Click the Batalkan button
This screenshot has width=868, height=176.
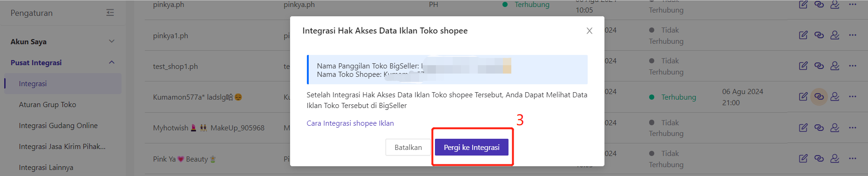click(x=408, y=147)
